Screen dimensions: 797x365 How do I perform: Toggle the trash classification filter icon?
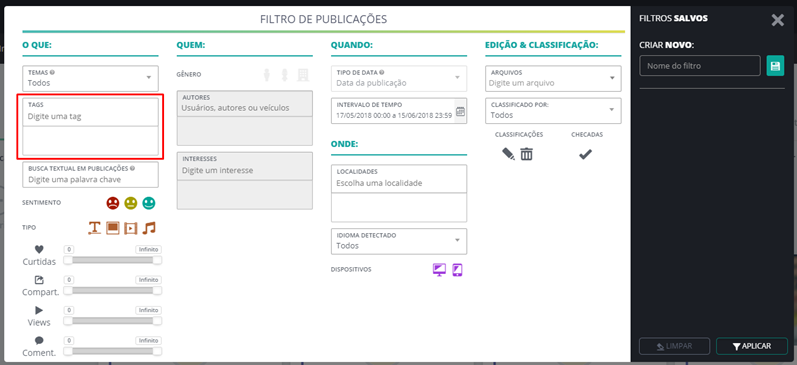pos(527,154)
